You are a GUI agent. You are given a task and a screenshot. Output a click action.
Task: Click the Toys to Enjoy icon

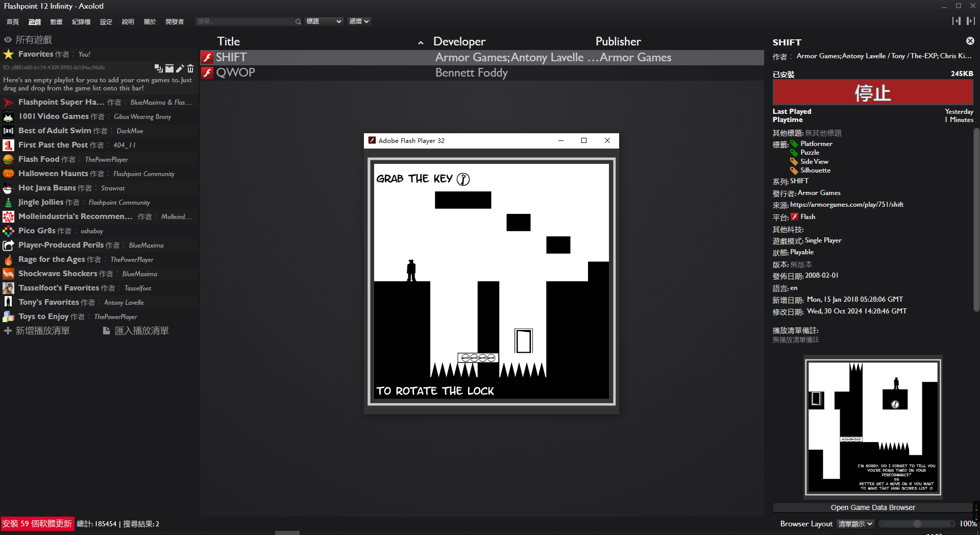click(x=9, y=317)
